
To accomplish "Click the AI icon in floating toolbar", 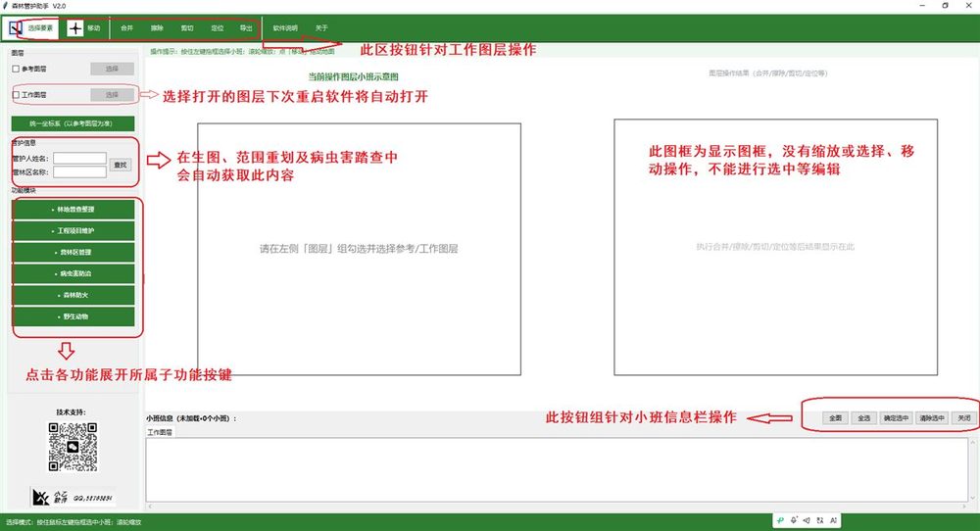I will click(833, 520).
